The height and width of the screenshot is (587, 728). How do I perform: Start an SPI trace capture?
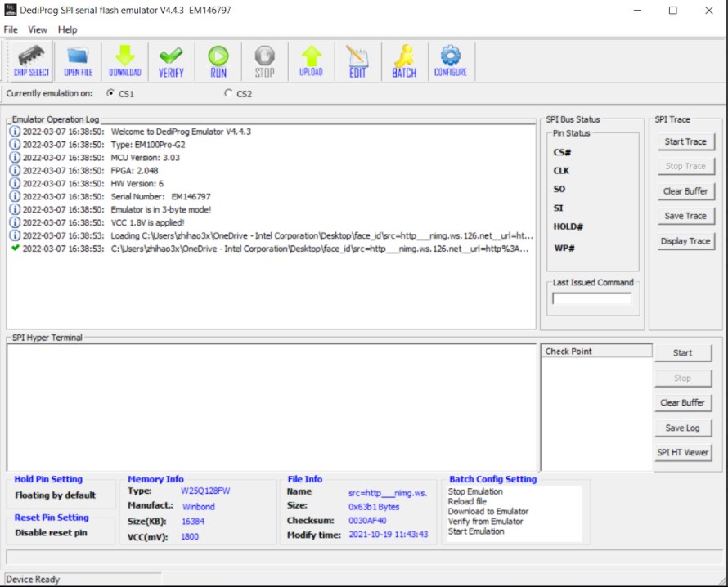[x=685, y=141]
